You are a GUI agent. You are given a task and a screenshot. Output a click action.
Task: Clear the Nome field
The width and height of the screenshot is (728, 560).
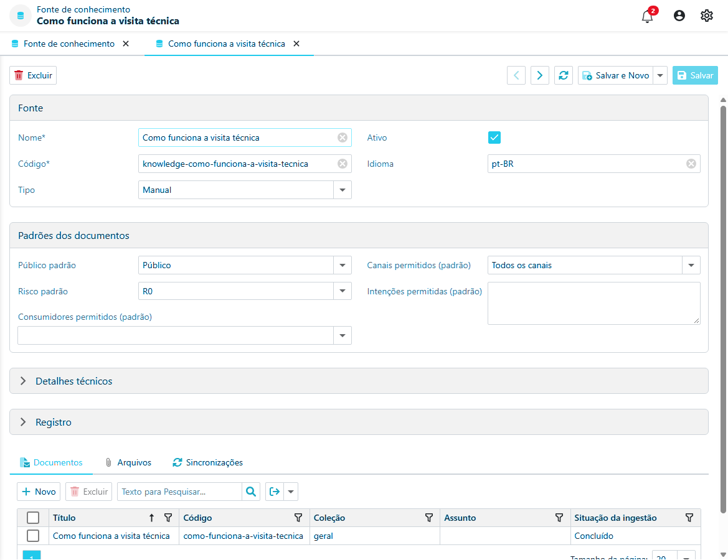click(342, 138)
